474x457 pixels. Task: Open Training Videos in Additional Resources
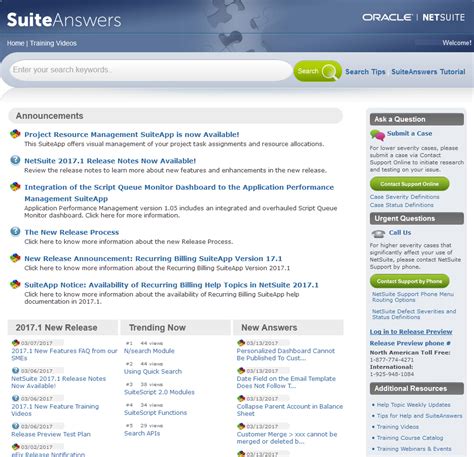pyautogui.click(x=398, y=427)
